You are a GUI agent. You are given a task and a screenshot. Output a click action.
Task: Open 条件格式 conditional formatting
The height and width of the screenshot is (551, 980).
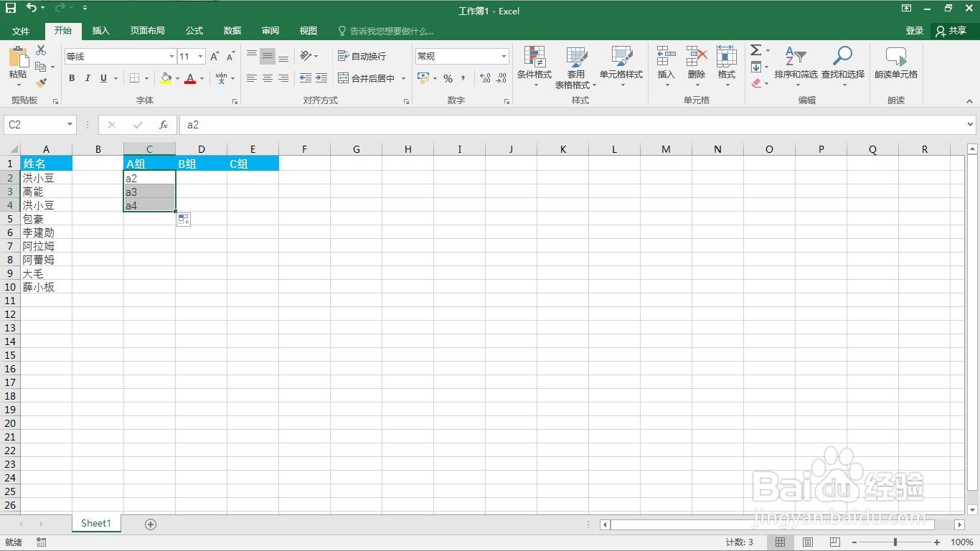pos(534,67)
